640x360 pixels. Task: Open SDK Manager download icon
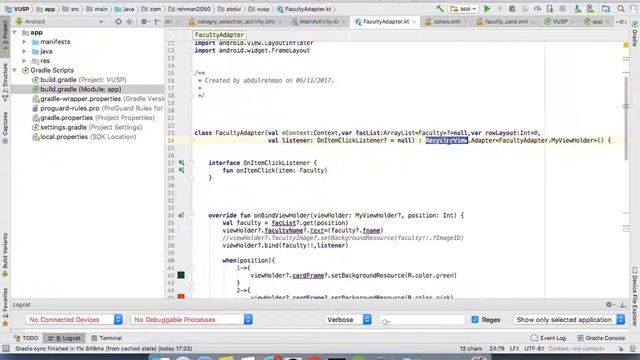577,9
